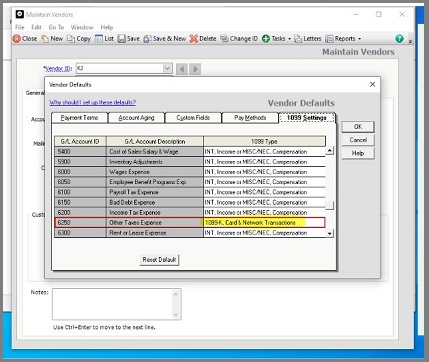Open the Tasks dropdown arrow
This screenshot has width=429, height=362.
289,39
